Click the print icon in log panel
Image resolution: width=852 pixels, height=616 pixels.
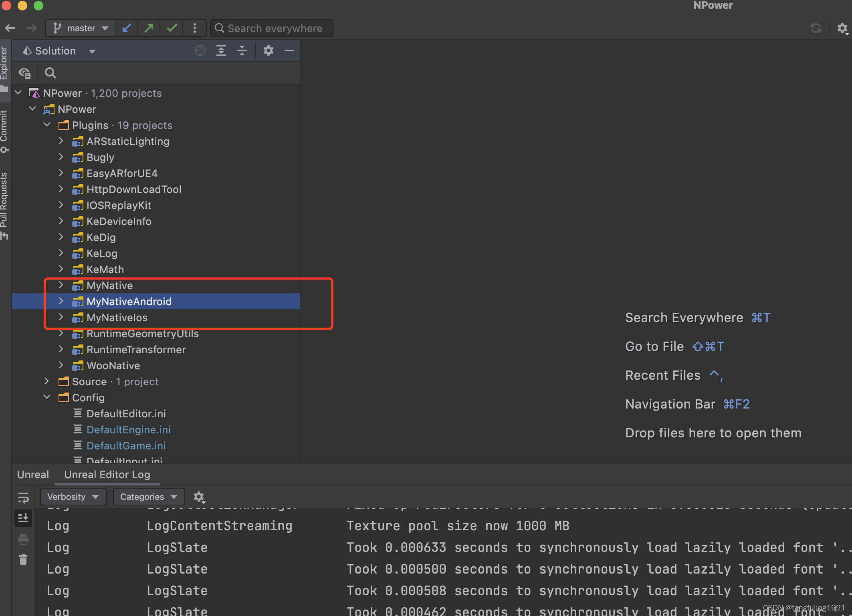(23, 540)
